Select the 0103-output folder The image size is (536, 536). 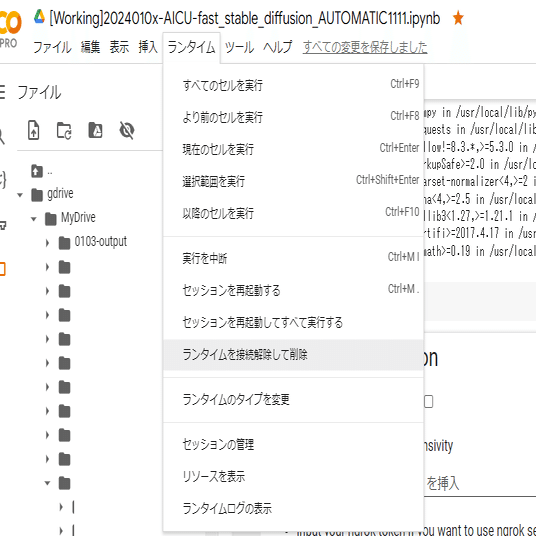(93, 242)
